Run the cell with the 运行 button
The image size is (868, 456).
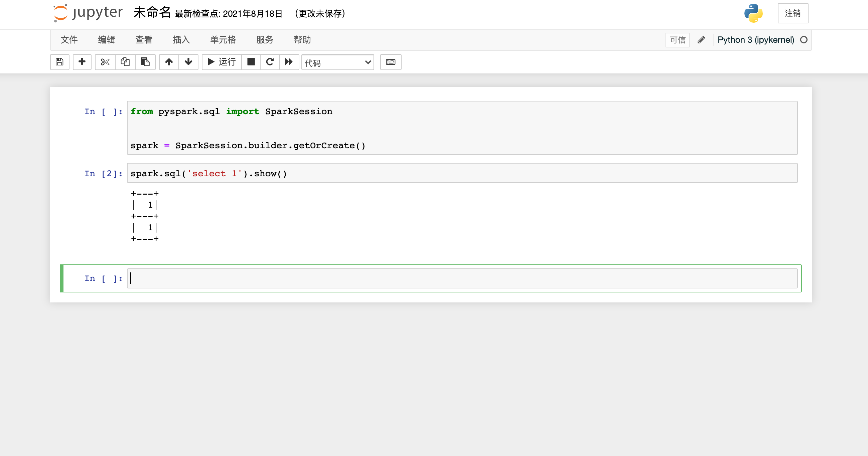click(221, 62)
